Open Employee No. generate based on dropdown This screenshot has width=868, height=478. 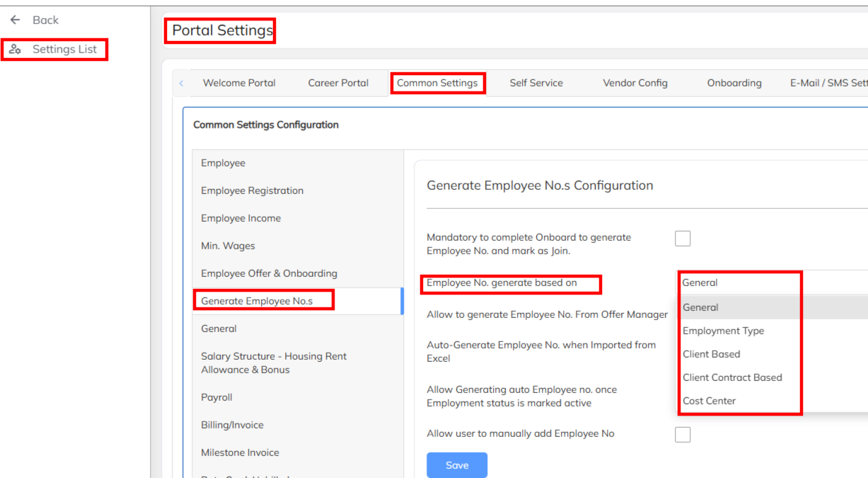[x=739, y=283]
